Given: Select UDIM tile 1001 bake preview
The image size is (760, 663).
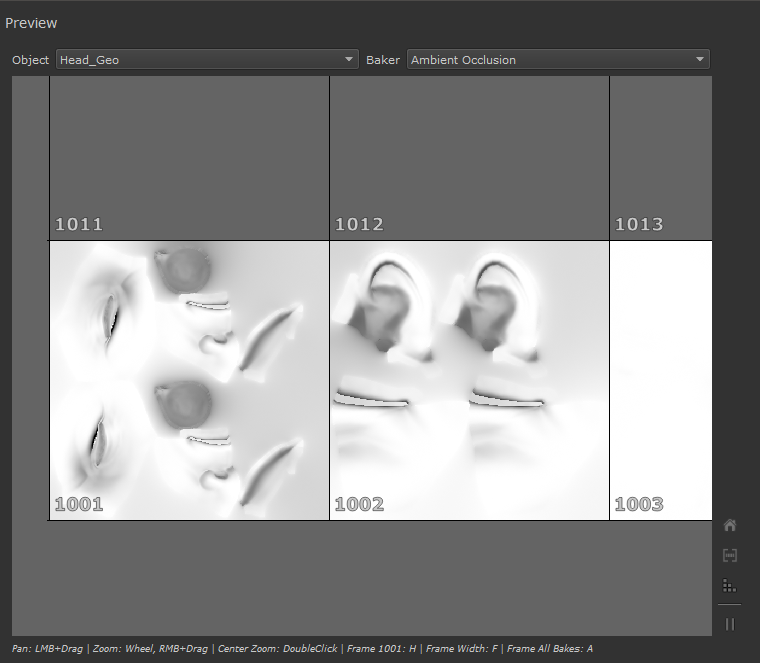Looking at the screenshot, I should click(x=189, y=380).
